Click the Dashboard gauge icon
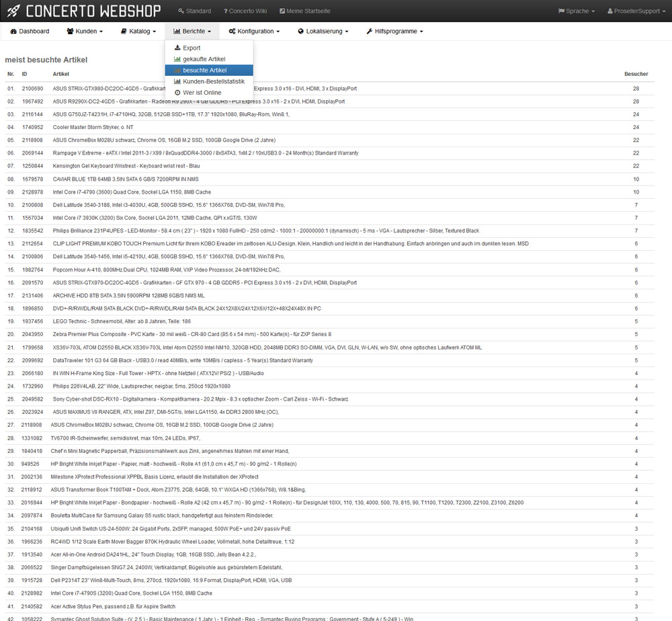The image size is (672, 621). pyautogui.click(x=13, y=32)
